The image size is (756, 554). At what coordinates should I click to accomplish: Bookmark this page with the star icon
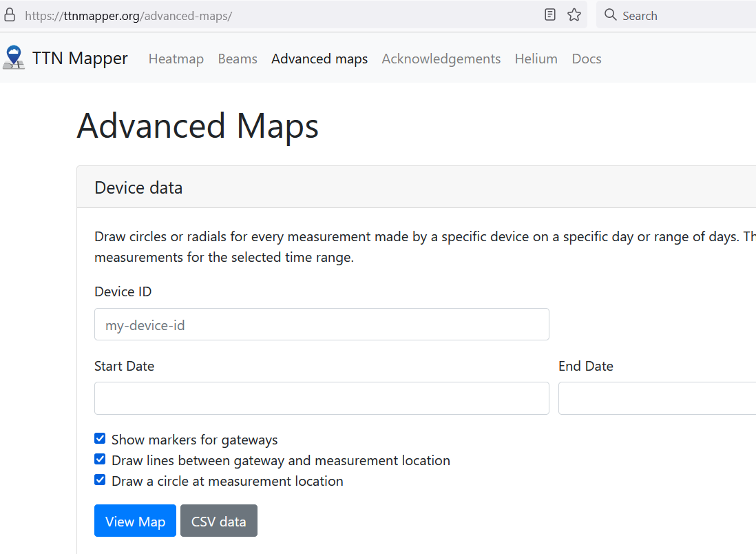(574, 15)
